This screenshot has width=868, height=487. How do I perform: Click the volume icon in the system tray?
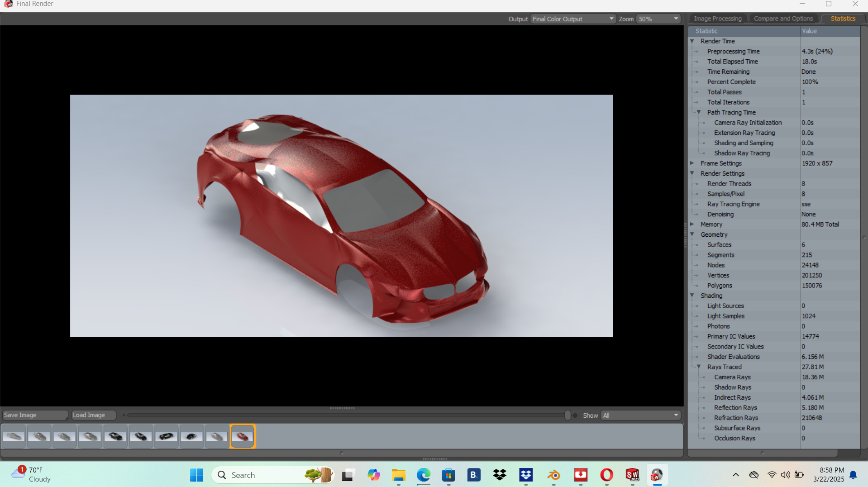click(x=785, y=475)
